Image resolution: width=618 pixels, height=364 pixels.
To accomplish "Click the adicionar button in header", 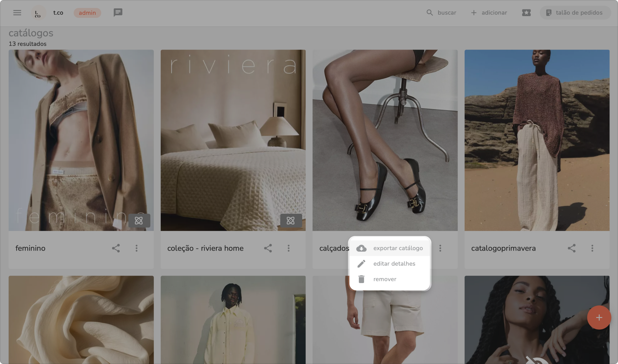I will tap(489, 13).
